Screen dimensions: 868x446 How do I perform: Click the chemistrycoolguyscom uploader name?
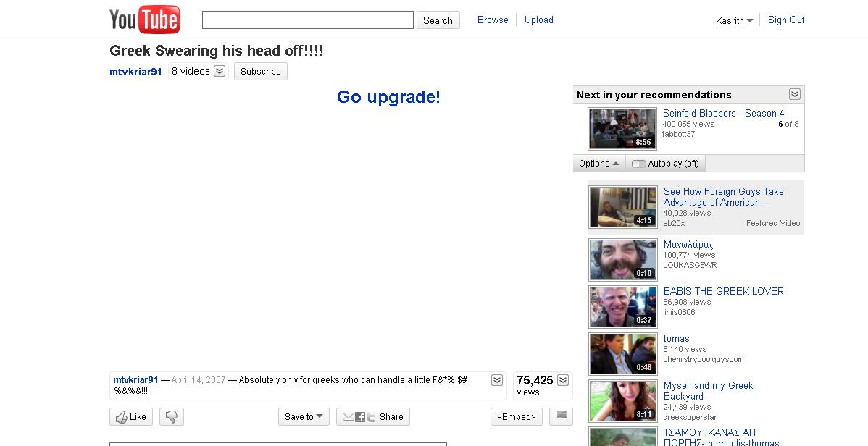point(704,359)
